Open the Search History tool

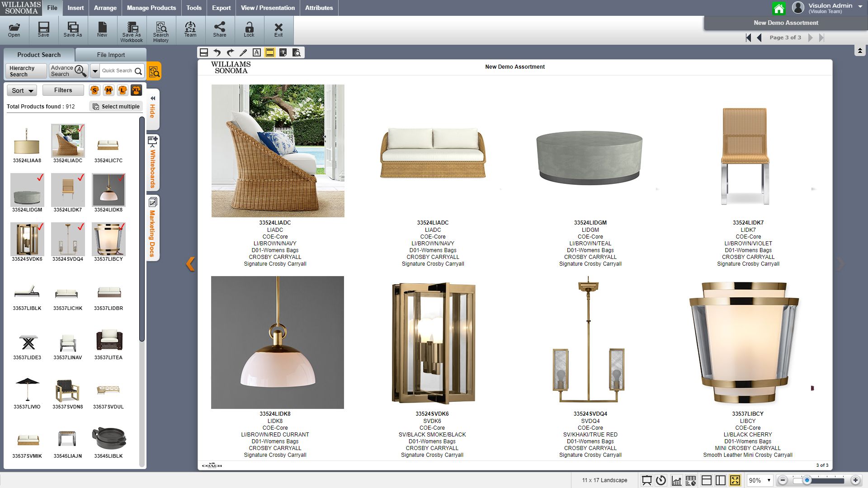click(x=160, y=31)
